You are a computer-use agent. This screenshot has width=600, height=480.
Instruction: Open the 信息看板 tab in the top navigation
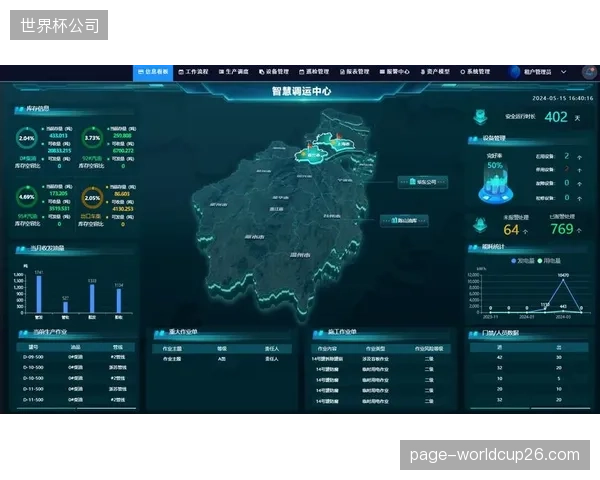[153, 72]
